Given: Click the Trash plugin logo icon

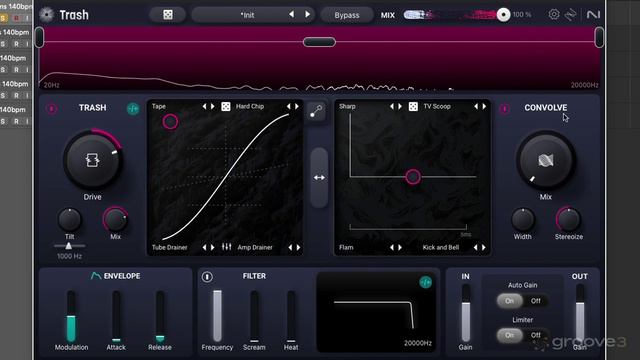Looking at the screenshot, I should (47, 15).
